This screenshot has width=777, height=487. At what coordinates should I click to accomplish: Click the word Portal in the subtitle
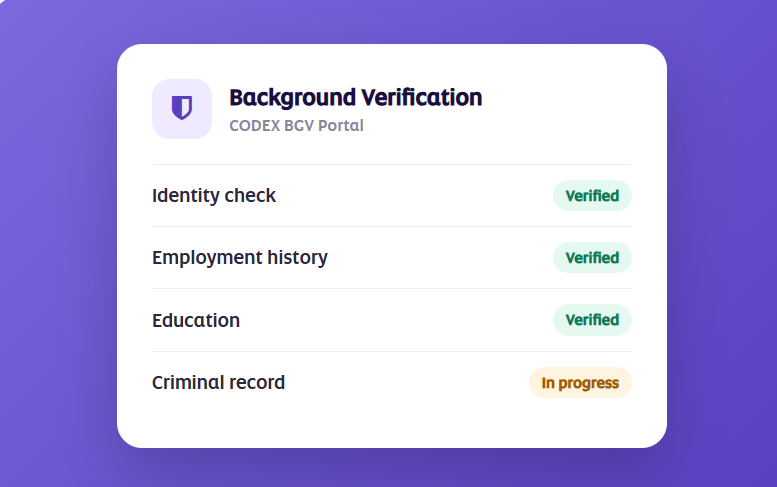click(x=341, y=126)
